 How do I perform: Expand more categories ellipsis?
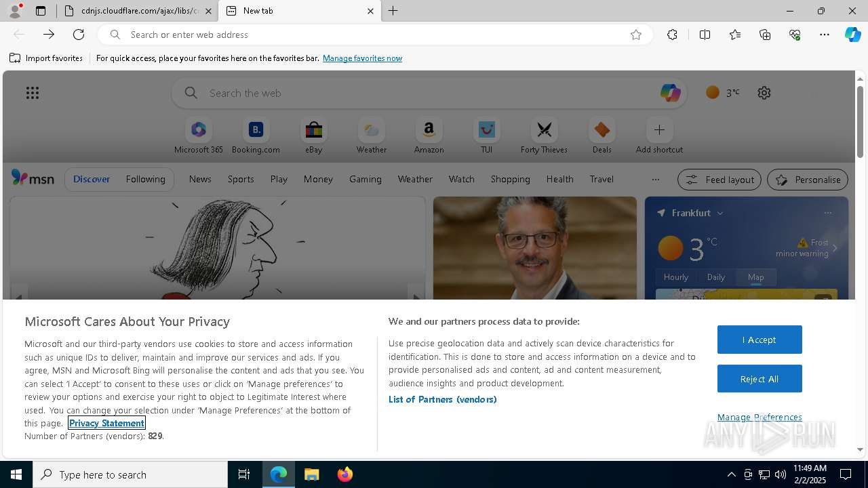pyautogui.click(x=655, y=180)
